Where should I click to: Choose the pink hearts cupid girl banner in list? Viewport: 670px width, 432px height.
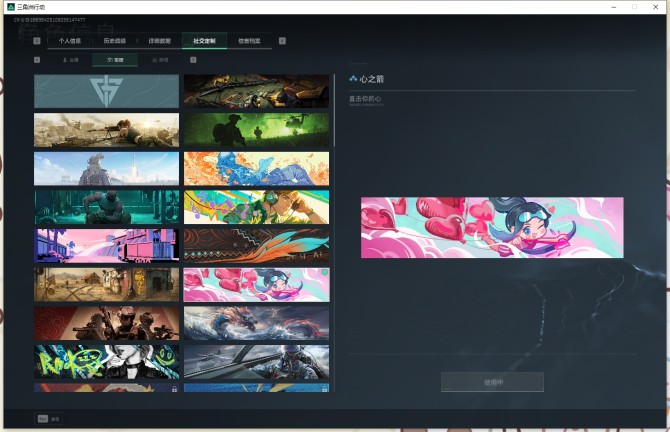pos(256,285)
